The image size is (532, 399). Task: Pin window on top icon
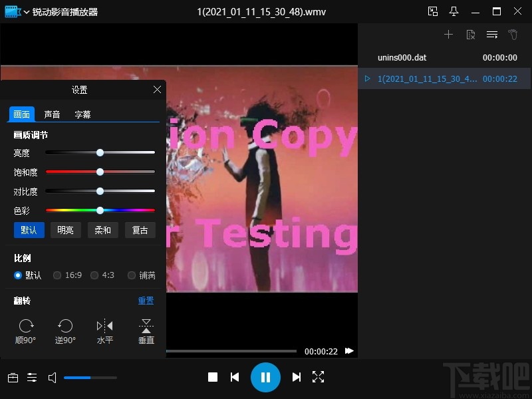[x=454, y=11]
